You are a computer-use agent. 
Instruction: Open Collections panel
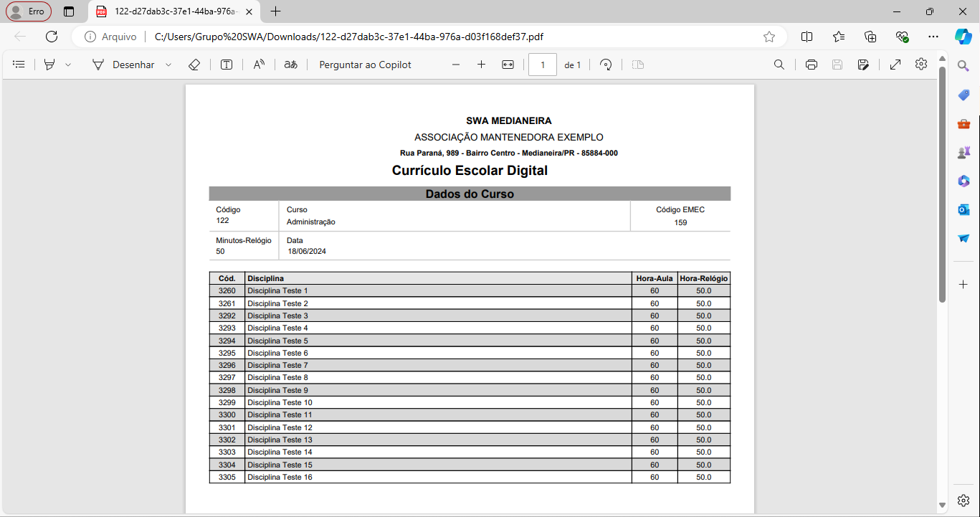click(871, 37)
